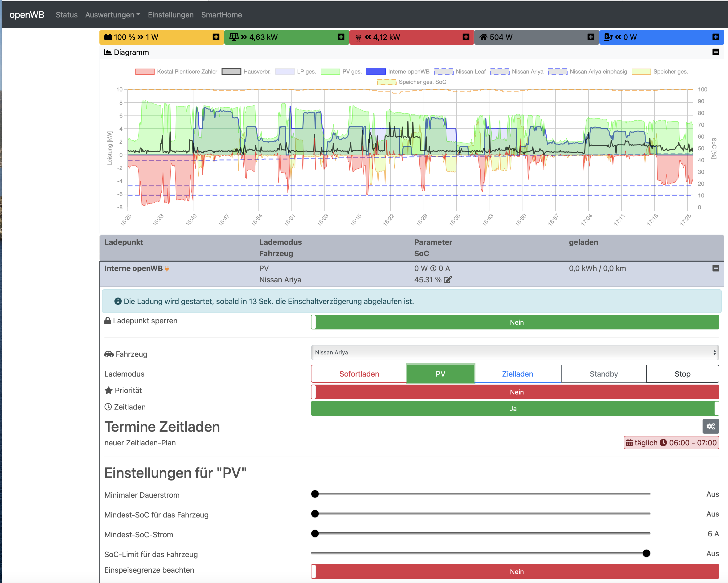Open the Fahrzeug Nissan Ariya dropdown
This screenshot has height=583, width=728.
(x=515, y=352)
